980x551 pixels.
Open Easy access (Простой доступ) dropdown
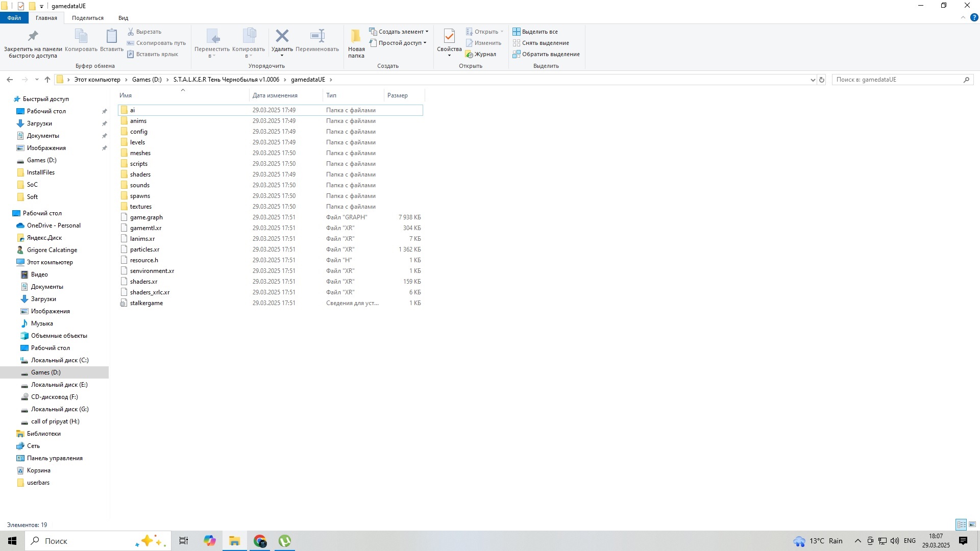(x=399, y=43)
